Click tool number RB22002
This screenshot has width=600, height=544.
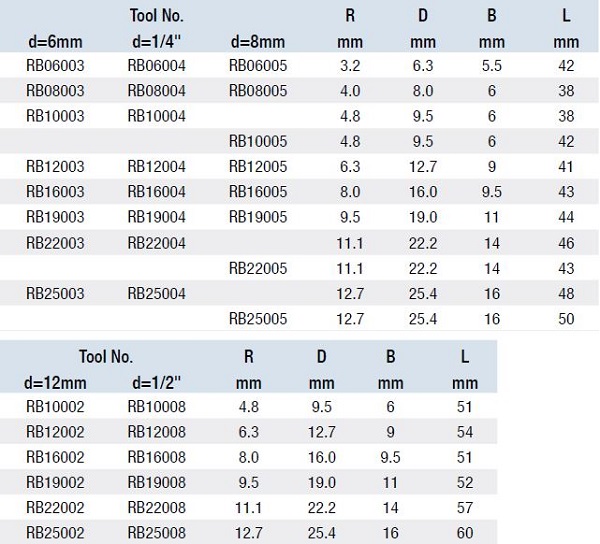55,508
